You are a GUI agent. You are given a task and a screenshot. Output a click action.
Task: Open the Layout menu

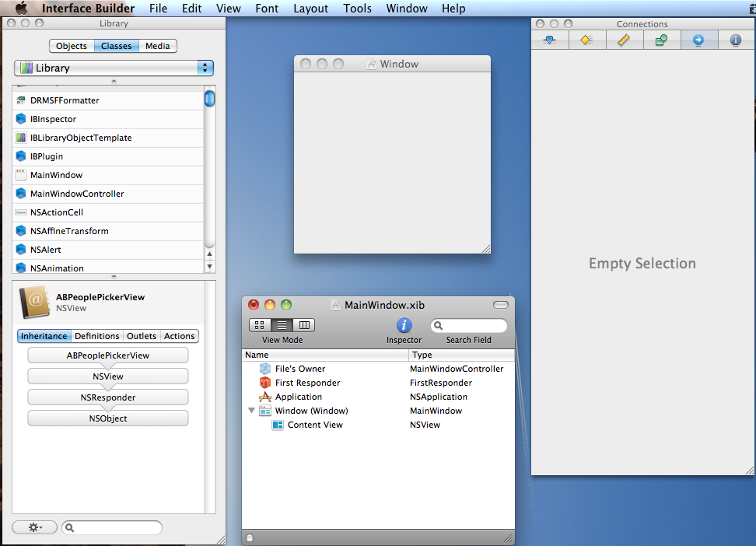click(x=310, y=9)
